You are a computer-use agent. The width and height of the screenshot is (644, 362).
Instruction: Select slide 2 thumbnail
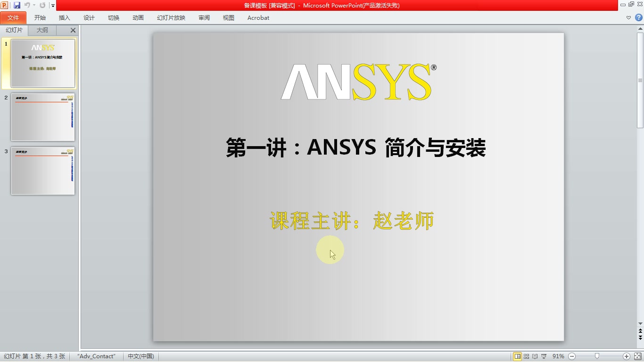click(43, 117)
